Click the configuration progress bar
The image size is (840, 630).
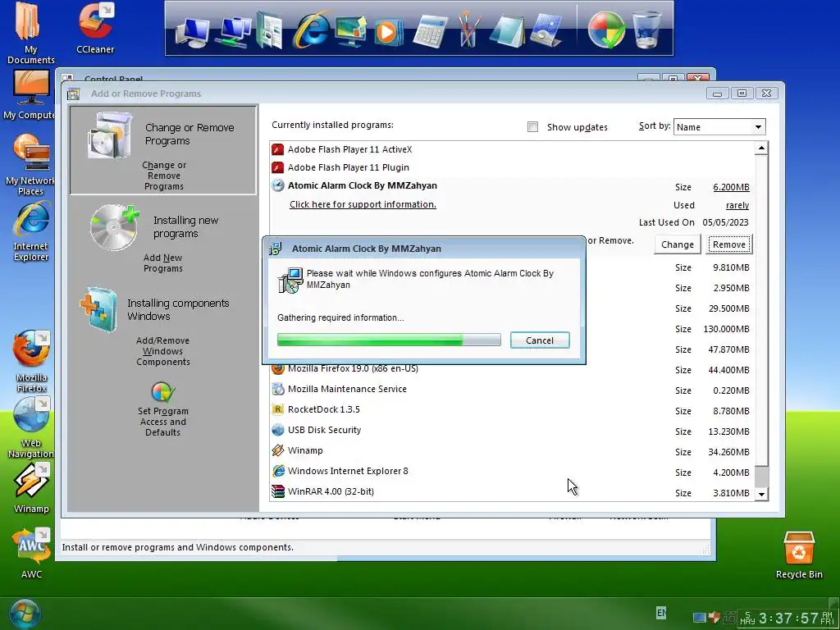(x=389, y=340)
